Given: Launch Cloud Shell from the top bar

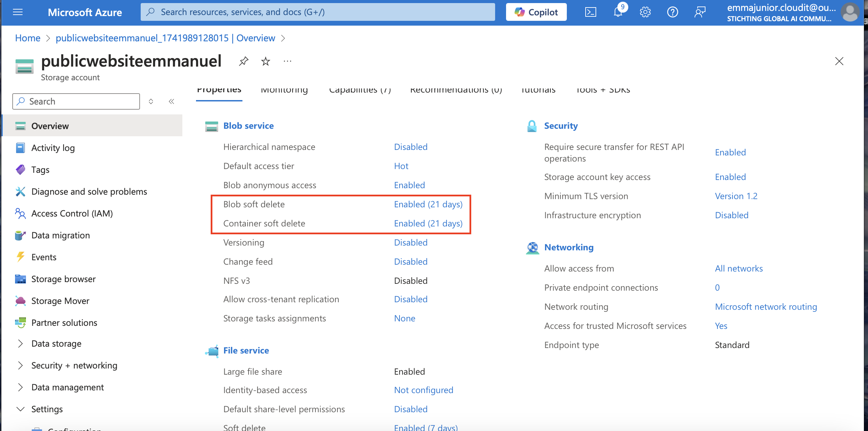Looking at the screenshot, I should click(591, 12).
